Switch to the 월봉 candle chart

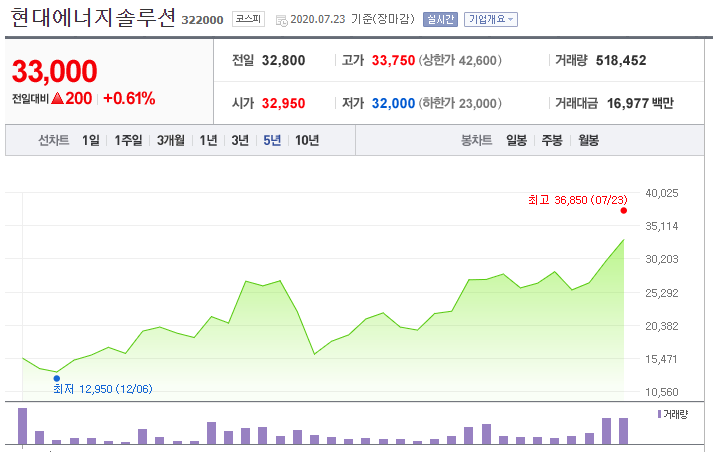pos(588,140)
